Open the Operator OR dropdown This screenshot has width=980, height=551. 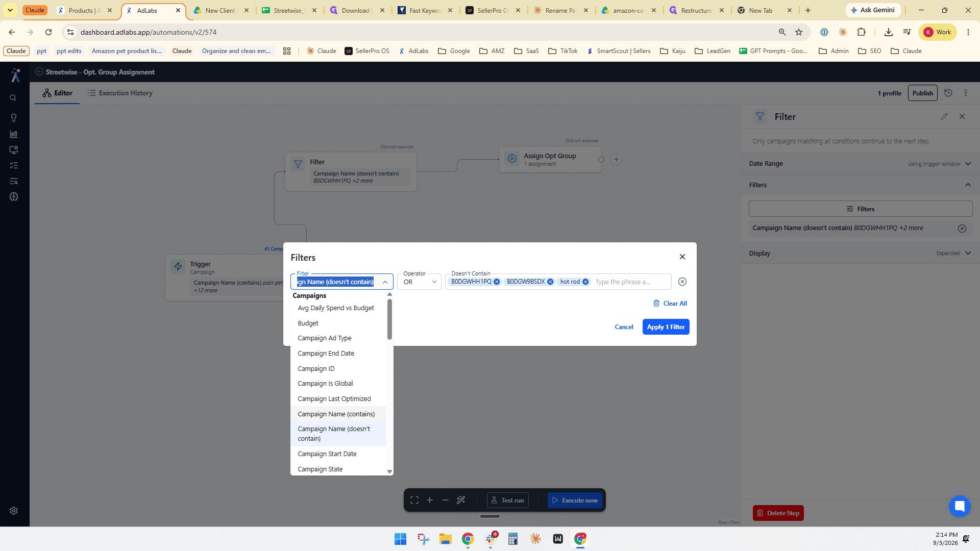point(419,282)
